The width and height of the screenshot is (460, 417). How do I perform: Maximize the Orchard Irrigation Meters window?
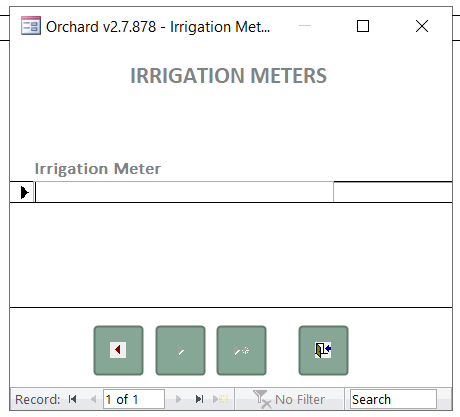pyautogui.click(x=363, y=26)
